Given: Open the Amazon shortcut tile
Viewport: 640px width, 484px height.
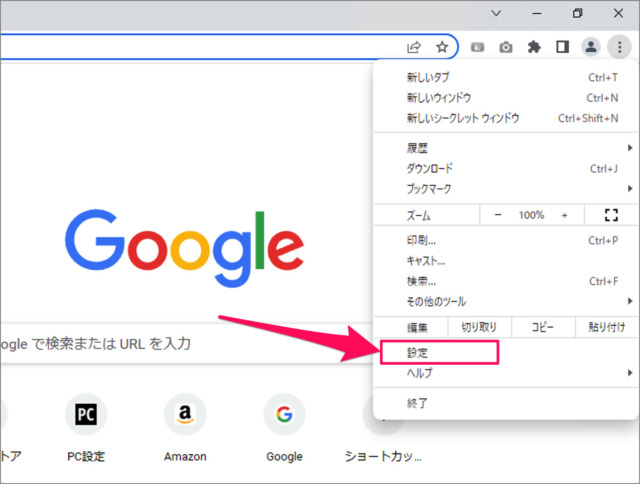Looking at the screenshot, I should pos(185,428).
